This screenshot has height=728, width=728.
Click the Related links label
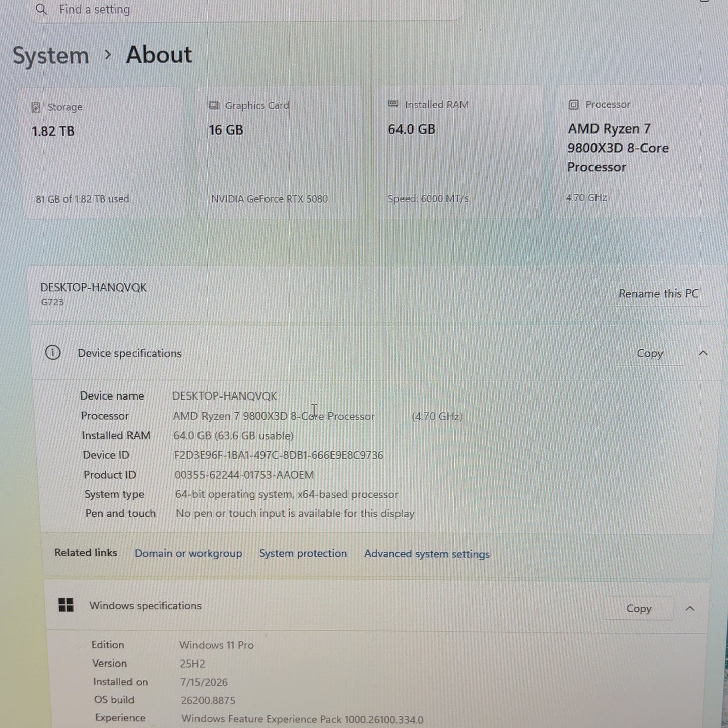tap(86, 553)
